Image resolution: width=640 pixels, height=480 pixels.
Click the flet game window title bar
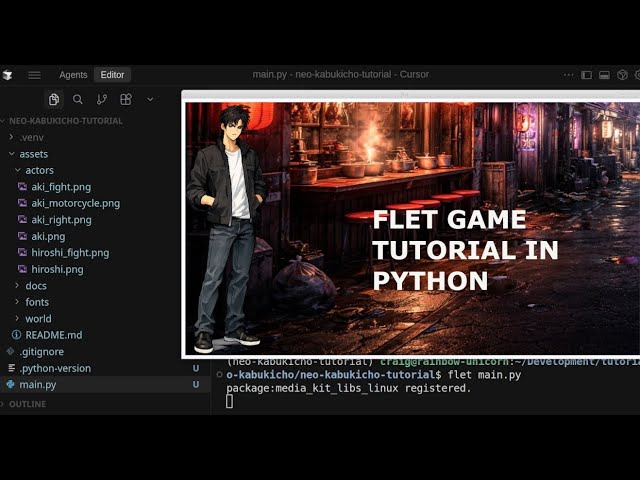point(411,96)
